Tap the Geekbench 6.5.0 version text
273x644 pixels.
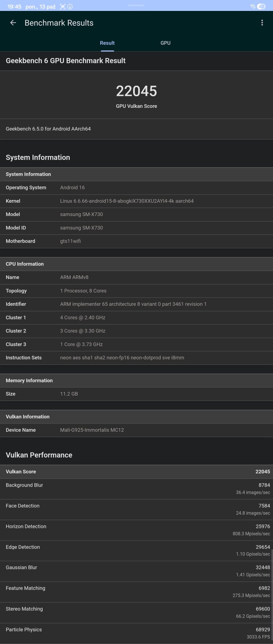[48, 129]
